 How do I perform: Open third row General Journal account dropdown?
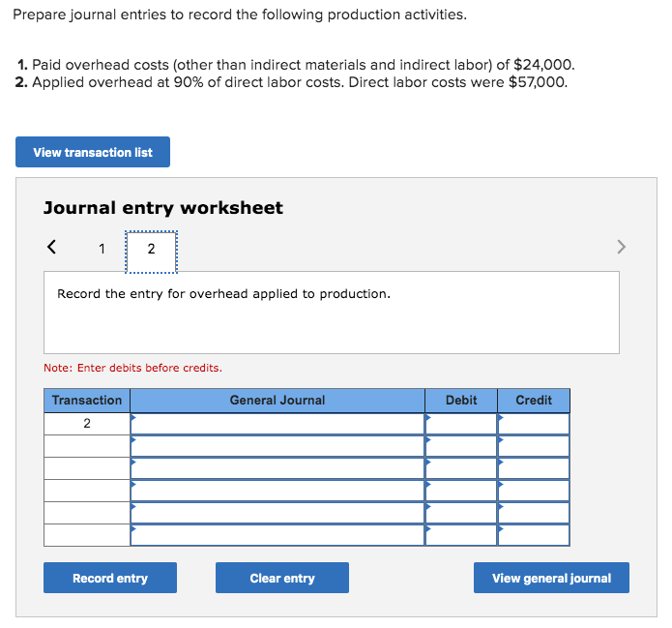[278, 468]
